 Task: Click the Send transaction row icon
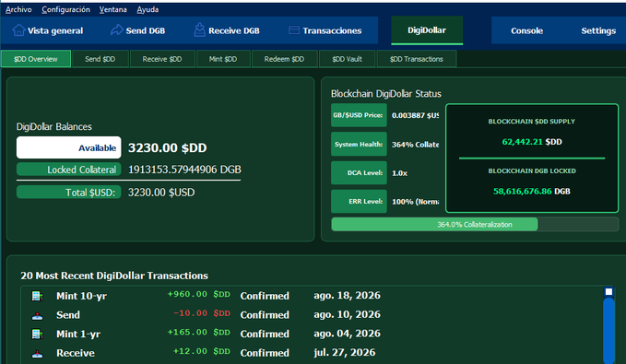pyautogui.click(x=37, y=315)
